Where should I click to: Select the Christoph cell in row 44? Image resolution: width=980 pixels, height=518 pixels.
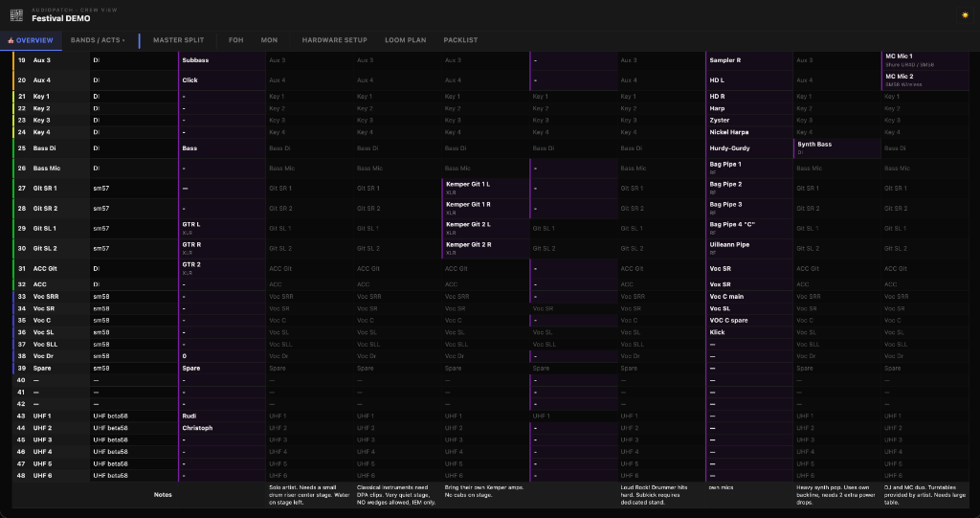point(222,428)
